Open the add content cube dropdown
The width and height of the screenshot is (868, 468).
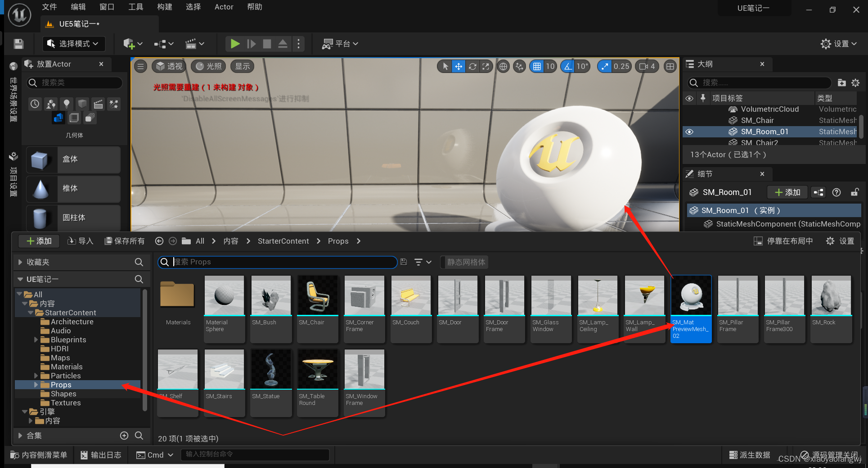[x=133, y=44]
